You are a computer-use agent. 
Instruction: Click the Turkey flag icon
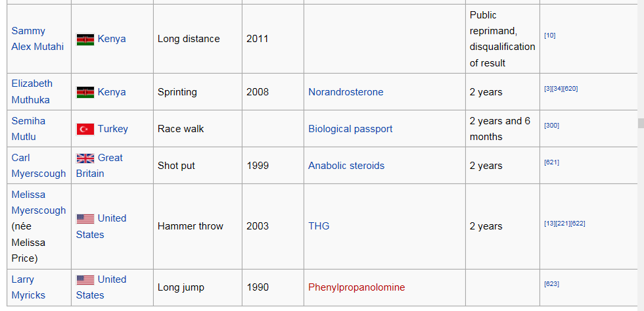click(85, 129)
